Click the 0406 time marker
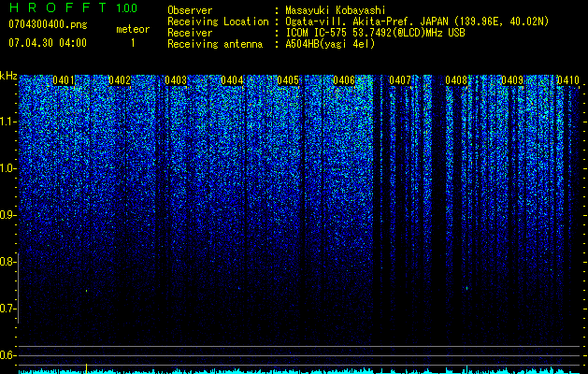The height and width of the screenshot is (374, 588). [344, 80]
